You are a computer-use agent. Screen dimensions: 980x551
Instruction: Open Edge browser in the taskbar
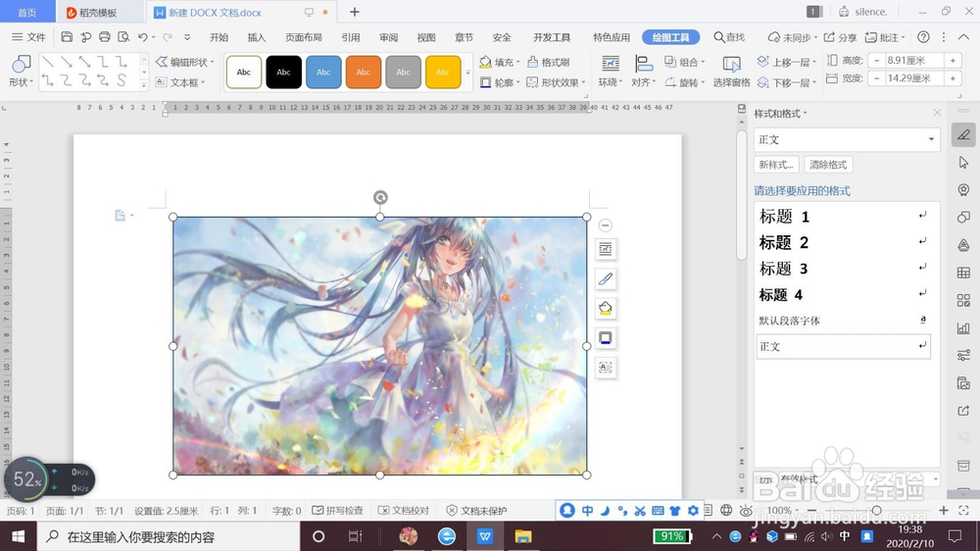(446, 536)
